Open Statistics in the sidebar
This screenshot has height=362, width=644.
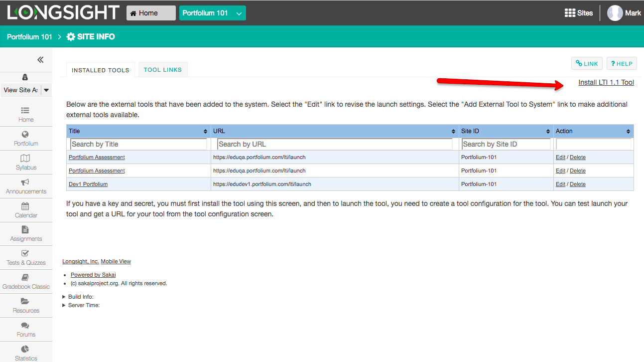click(26, 353)
